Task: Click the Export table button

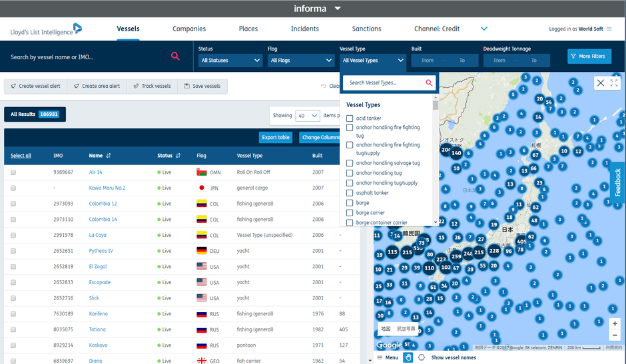Action: pyautogui.click(x=276, y=137)
